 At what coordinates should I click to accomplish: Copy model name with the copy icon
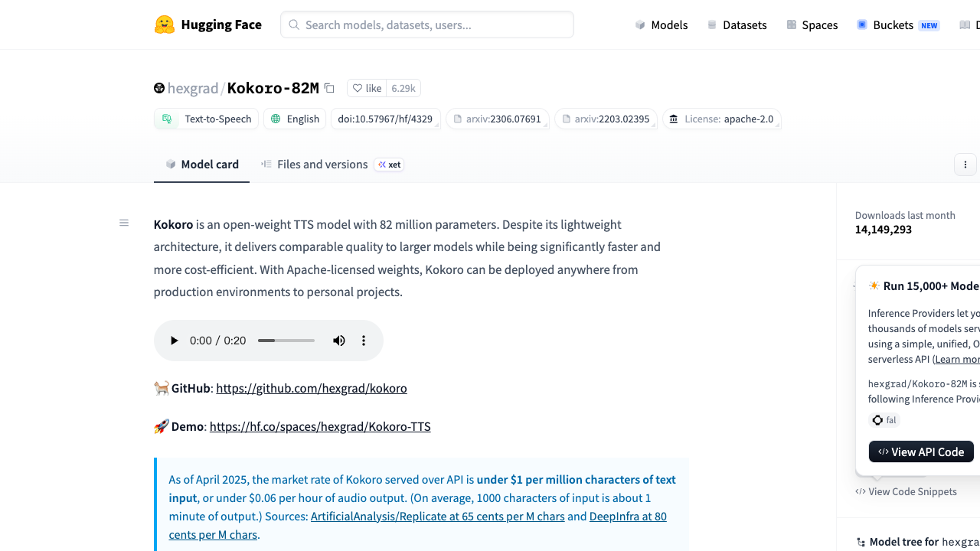(x=329, y=88)
